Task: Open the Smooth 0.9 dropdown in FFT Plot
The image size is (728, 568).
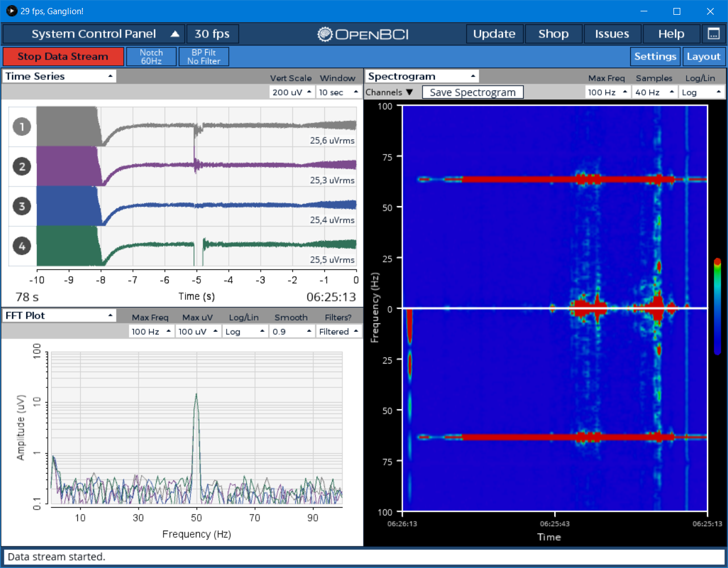Action: 291,331
